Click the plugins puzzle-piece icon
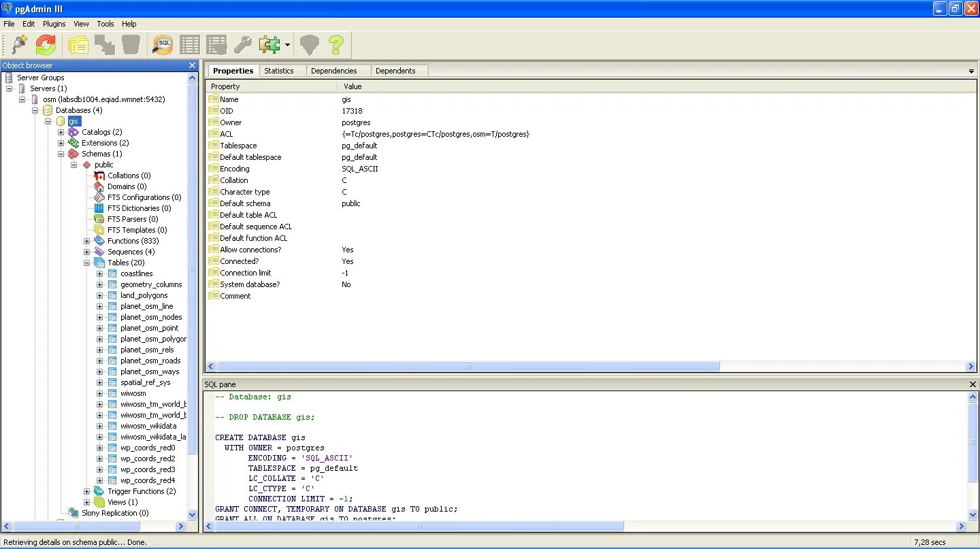 (x=269, y=46)
